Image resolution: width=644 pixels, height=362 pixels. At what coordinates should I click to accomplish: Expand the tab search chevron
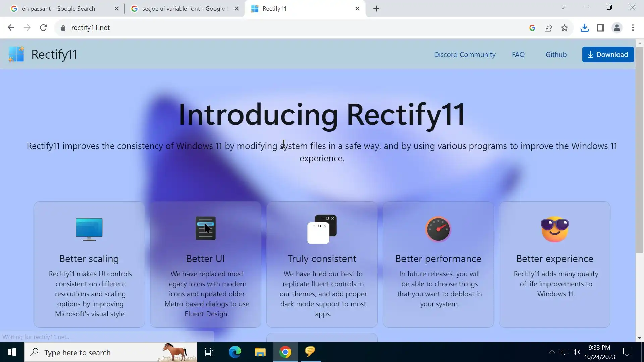coord(563,7)
